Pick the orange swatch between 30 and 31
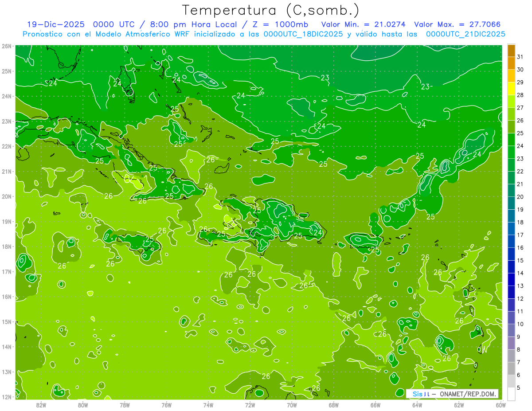 pyautogui.click(x=511, y=63)
